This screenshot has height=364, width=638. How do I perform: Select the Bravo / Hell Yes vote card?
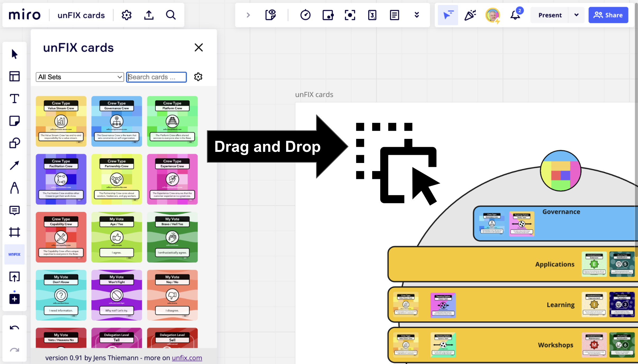(172, 237)
